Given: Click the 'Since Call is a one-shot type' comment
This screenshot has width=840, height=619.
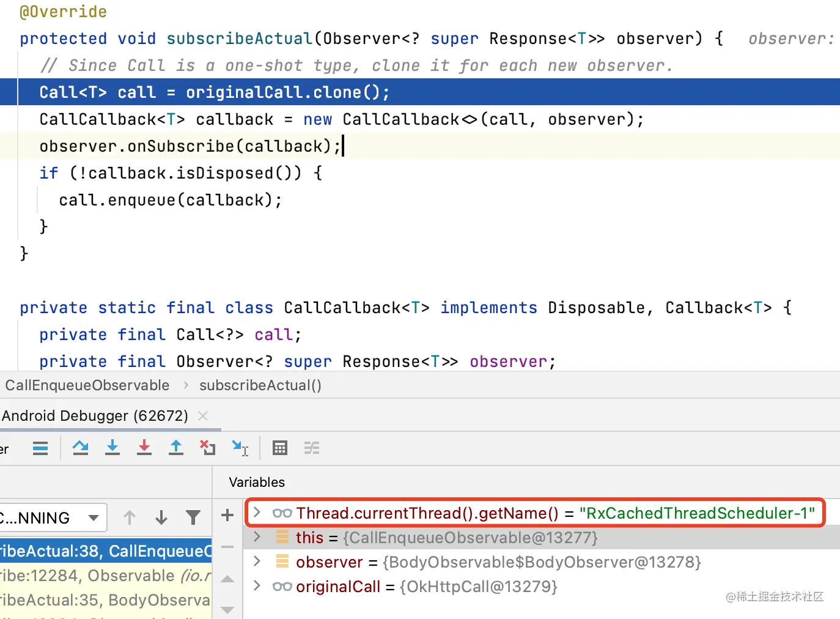Looking at the screenshot, I should pos(356,65).
